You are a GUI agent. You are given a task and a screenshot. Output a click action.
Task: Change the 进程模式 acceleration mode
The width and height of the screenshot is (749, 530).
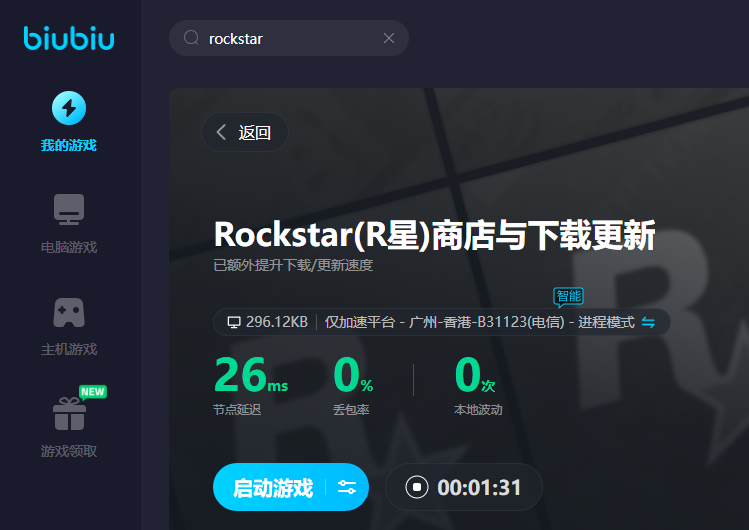click(606, 322)
